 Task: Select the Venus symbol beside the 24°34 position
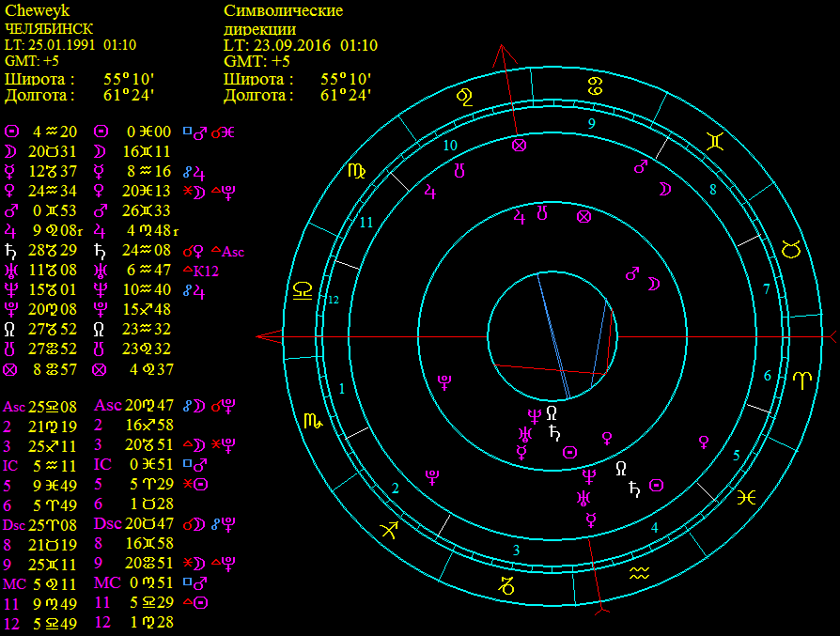[x=9, y=192]
